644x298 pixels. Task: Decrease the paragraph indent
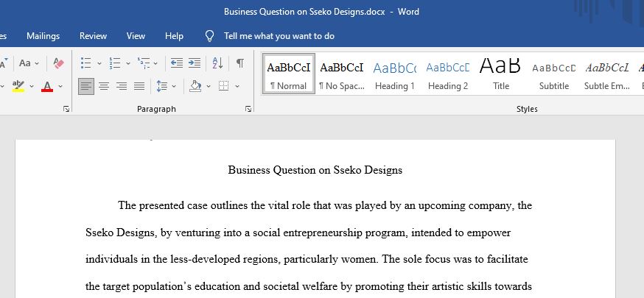click(177, 63)
